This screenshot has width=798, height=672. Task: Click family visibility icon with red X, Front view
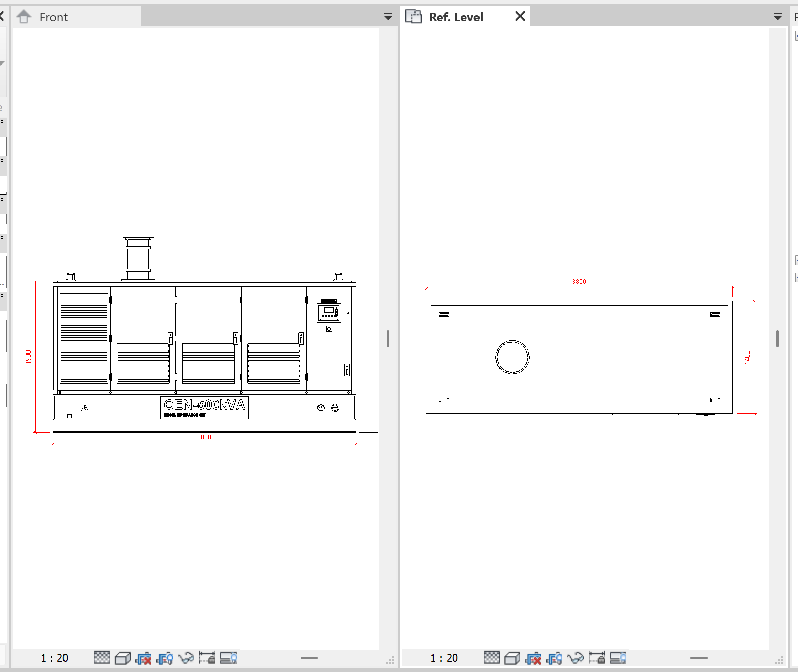pyautogui.click(x=144, y=658)
